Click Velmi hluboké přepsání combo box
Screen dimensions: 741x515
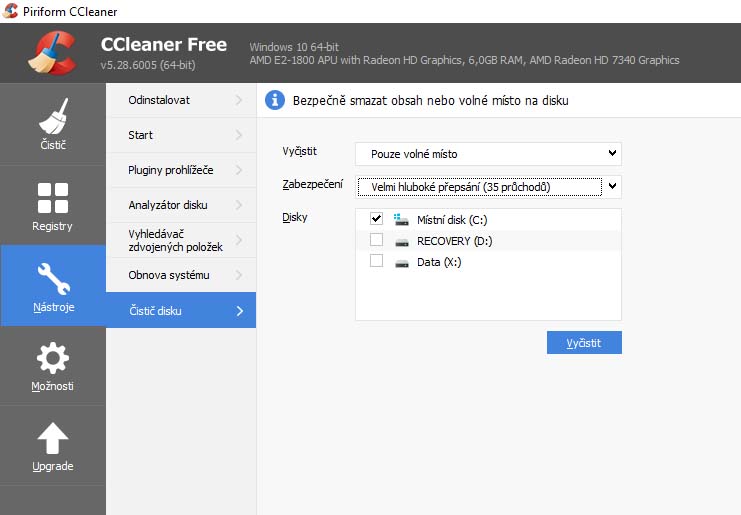[488, 187]
